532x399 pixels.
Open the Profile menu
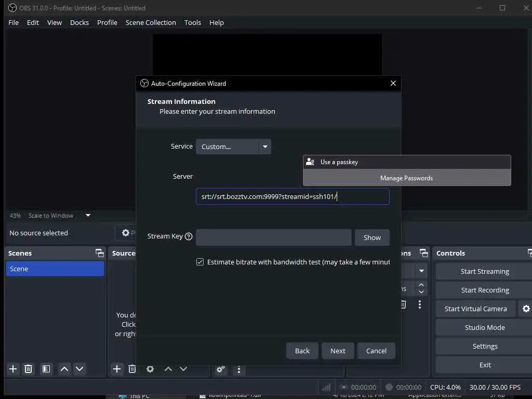click(107, 22)
